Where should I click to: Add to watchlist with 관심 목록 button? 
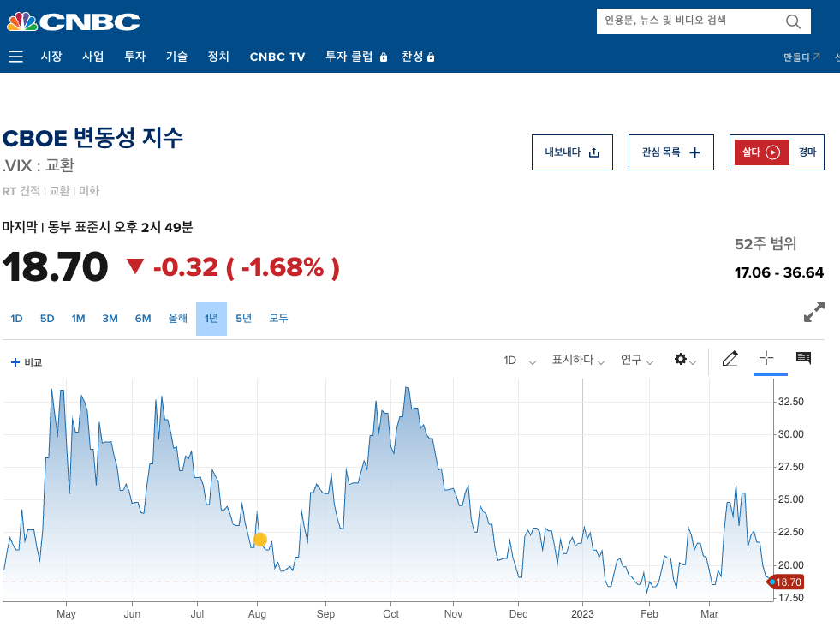[670, 152]
